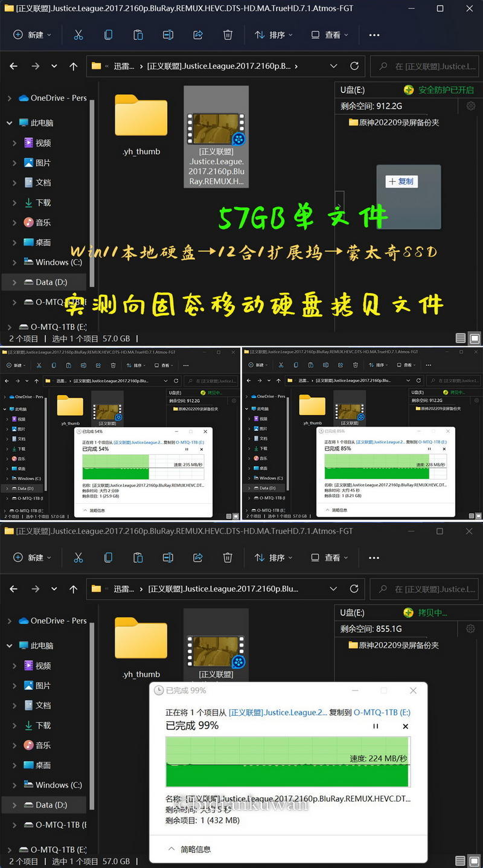
Task: Refresh the folder view in the top window
Action: (354, 66)
